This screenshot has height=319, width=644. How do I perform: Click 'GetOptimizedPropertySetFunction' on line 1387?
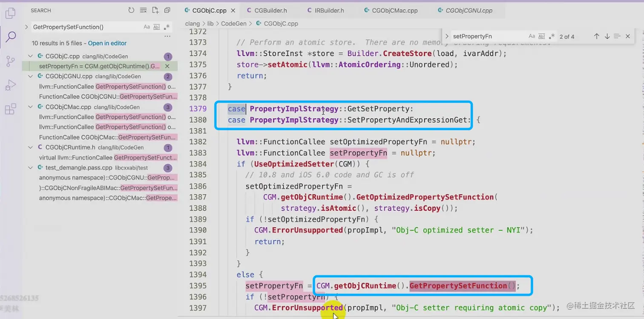pos(425,197)
